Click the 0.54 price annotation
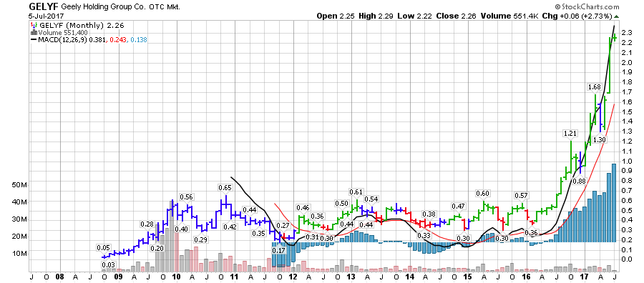644x283 pixels. click(x=371, y=199)
